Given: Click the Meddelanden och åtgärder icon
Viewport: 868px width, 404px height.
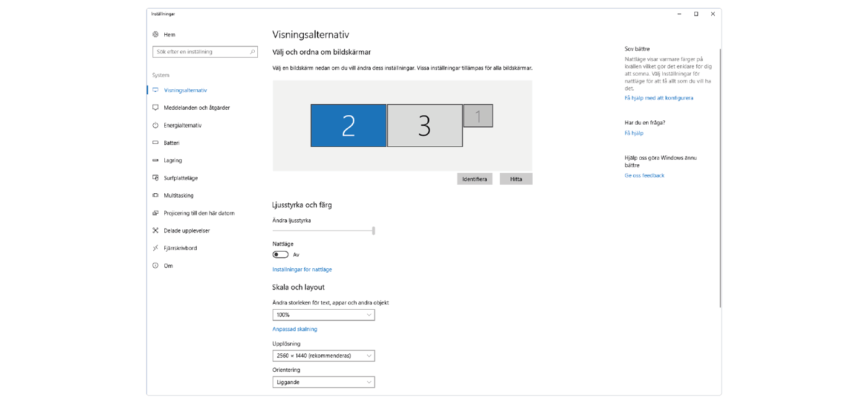Looking at the screenshot, I should (x=156, y=108).
